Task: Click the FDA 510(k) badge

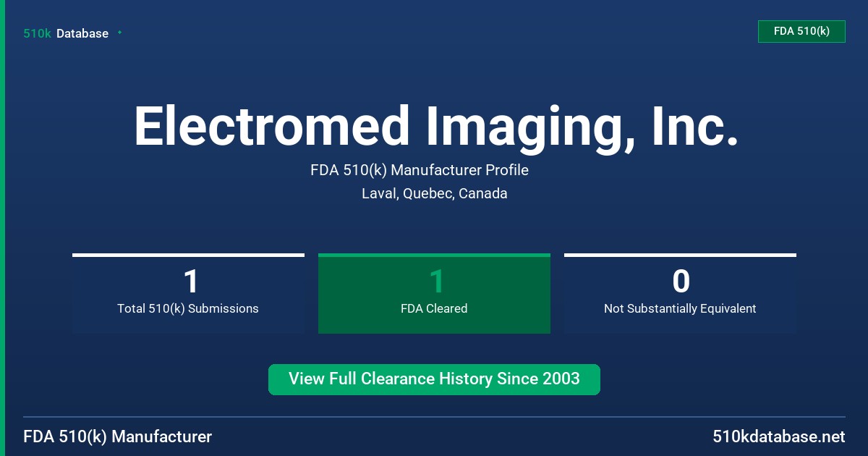Action: (801, 31)
